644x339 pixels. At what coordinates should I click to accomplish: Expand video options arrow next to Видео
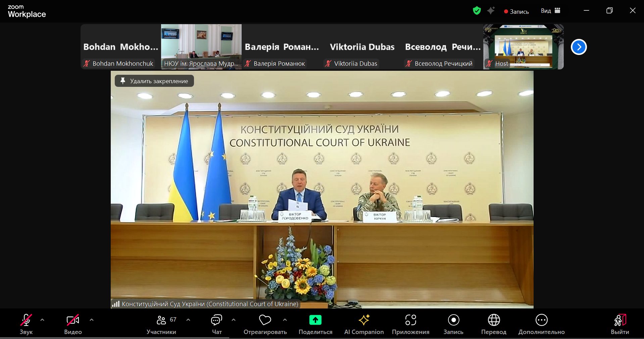[92, 320]
